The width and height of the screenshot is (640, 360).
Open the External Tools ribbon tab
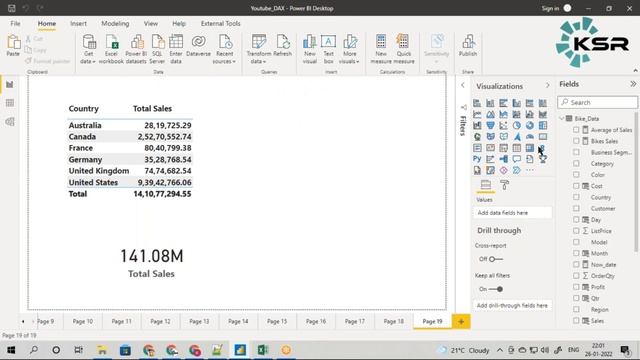point(220,24)
